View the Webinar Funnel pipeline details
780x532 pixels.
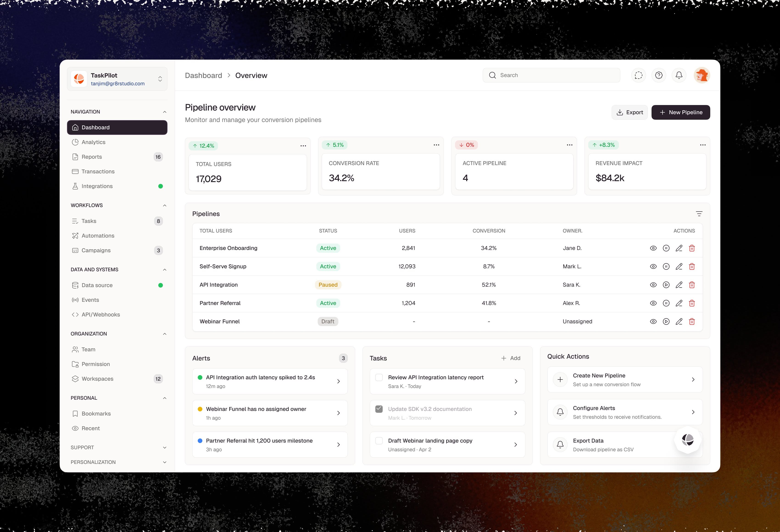point(653,321)
